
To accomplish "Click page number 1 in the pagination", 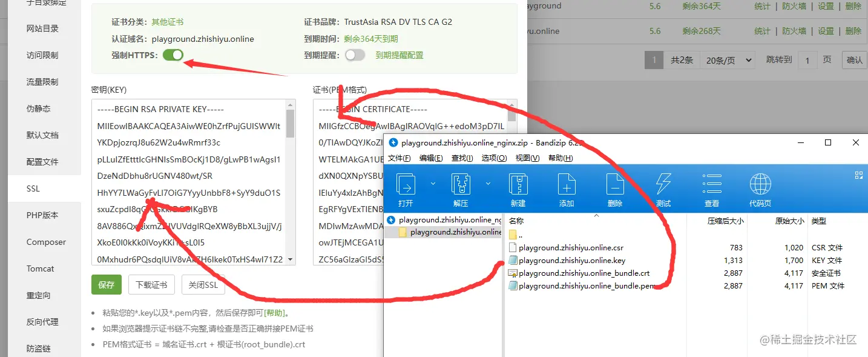I will [x=654, y=60].
